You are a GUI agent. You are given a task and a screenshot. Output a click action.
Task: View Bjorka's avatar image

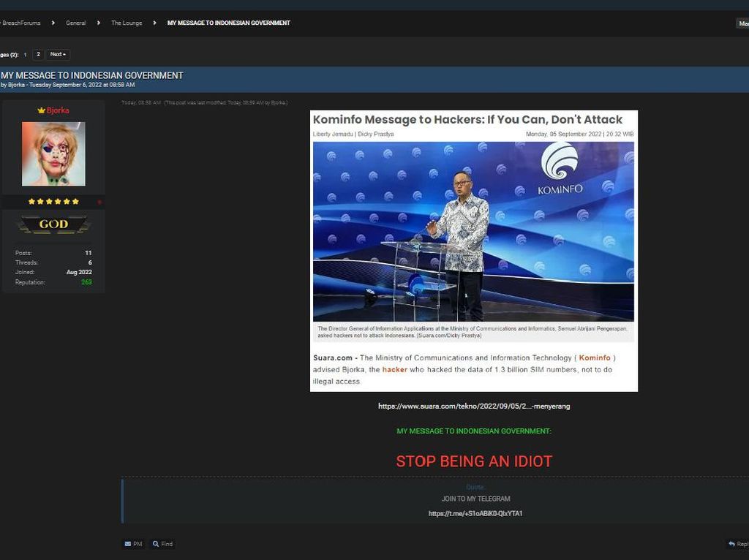(x=53, y=154)
